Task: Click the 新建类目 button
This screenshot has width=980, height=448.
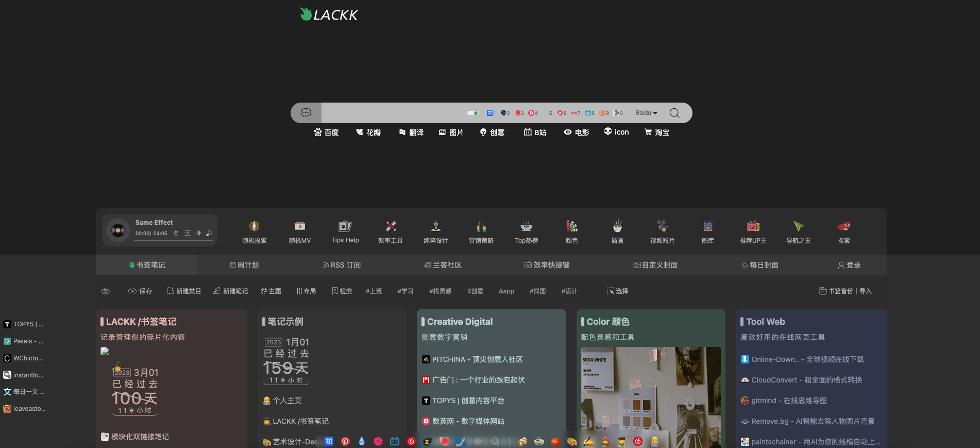Action: click(x=183, y=291)
